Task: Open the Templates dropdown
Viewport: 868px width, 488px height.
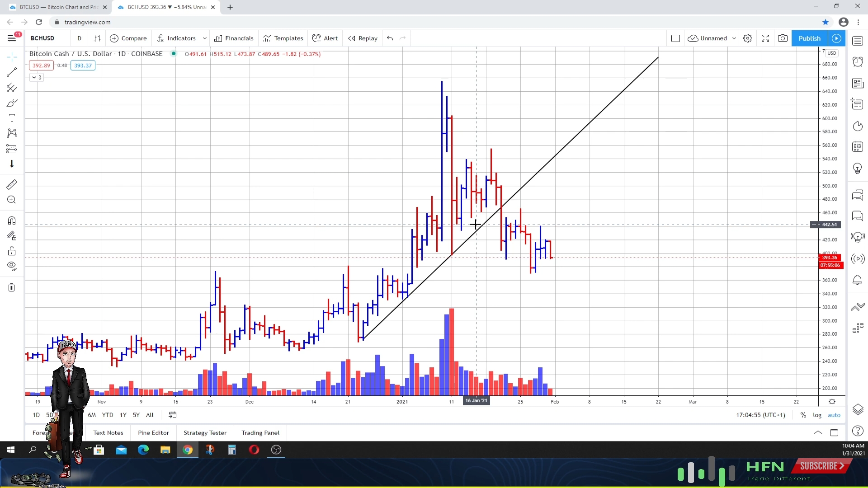Action: click(283, 38)
